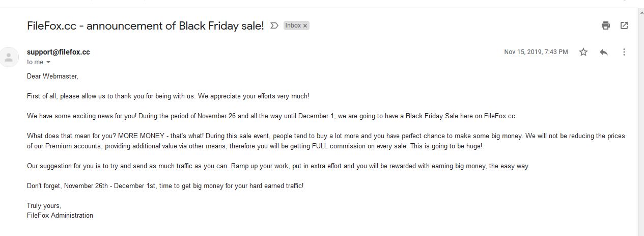
Task: Toggle the importance marker beside subject
Action: (x=274, y=25)
